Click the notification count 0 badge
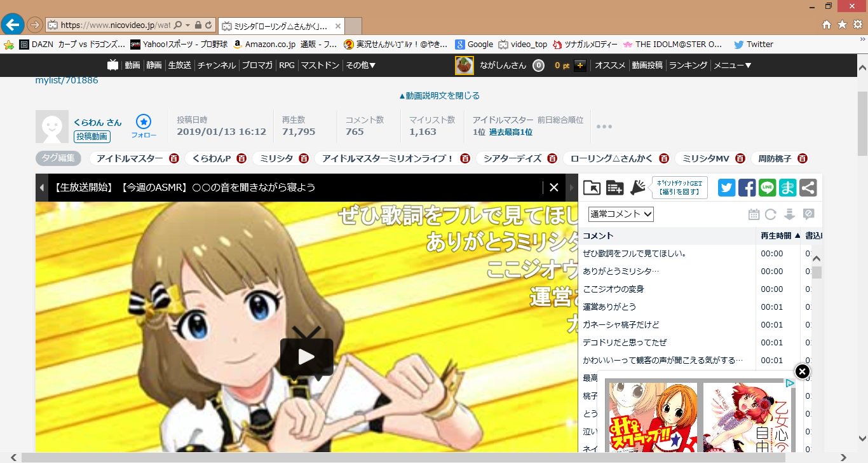The image size is (868, 463). tap(538, 65)
